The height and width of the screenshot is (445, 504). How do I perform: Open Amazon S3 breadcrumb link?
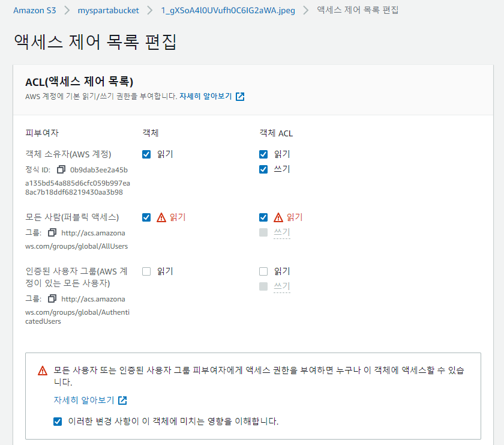[34, 10]
